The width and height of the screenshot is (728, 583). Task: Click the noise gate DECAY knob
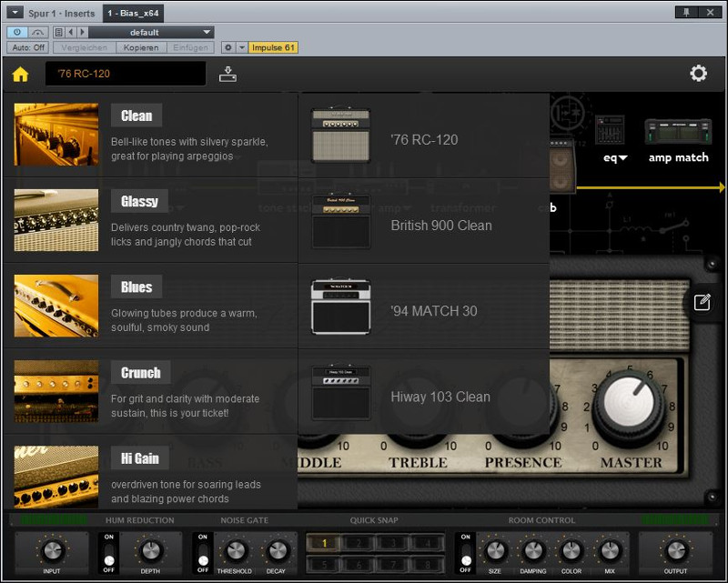point(277,551)
